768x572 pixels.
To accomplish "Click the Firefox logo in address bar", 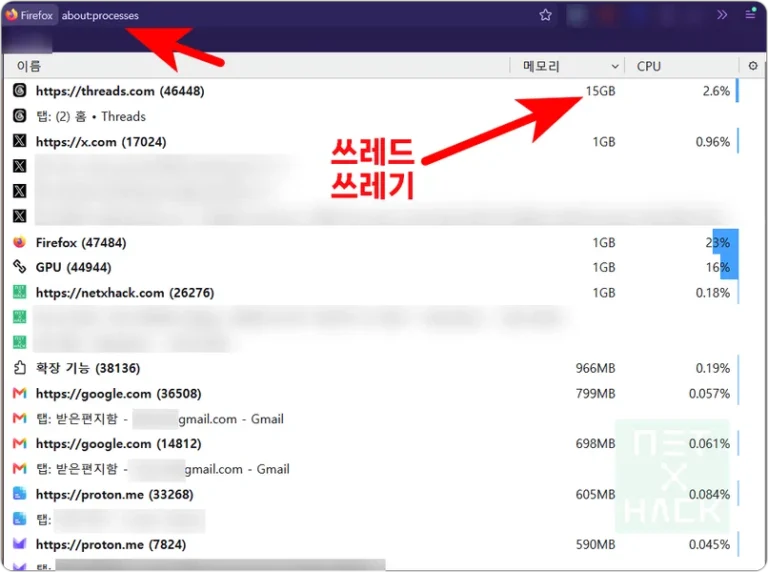I will pyautogui.click(x=11, y=15).
